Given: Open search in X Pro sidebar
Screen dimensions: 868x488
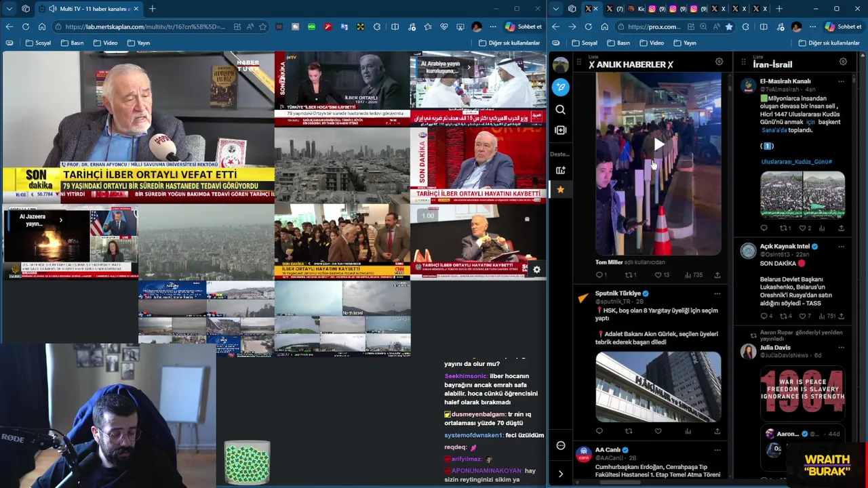Looking at the screenshot, I should point(560,109).
